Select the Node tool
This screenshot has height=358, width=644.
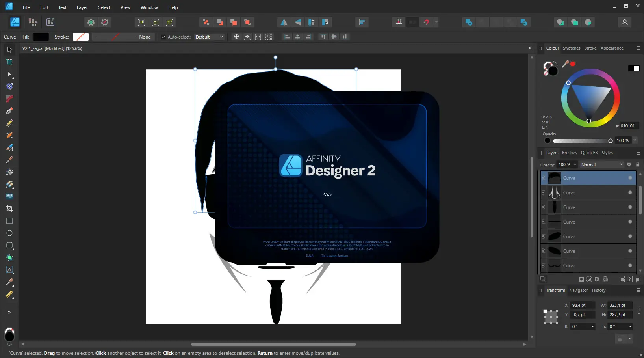(9, 74)
